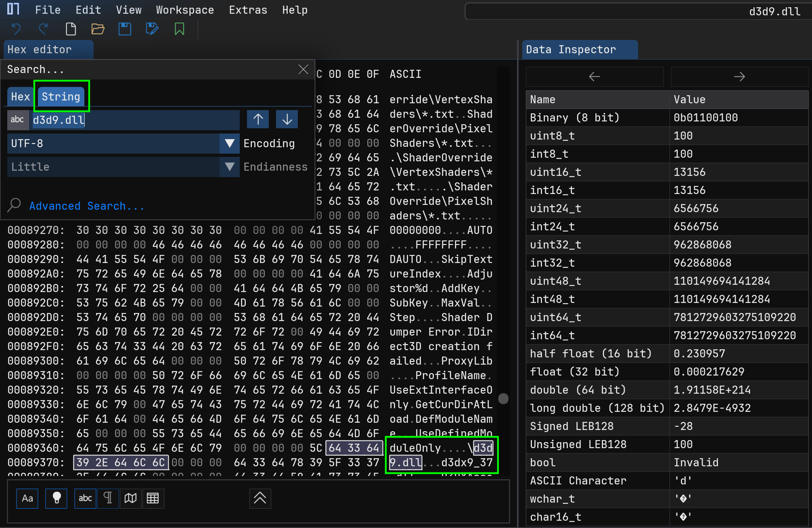Open the Advanced Search link
Screen dimensions: 812x528
(x=86, y=206)
